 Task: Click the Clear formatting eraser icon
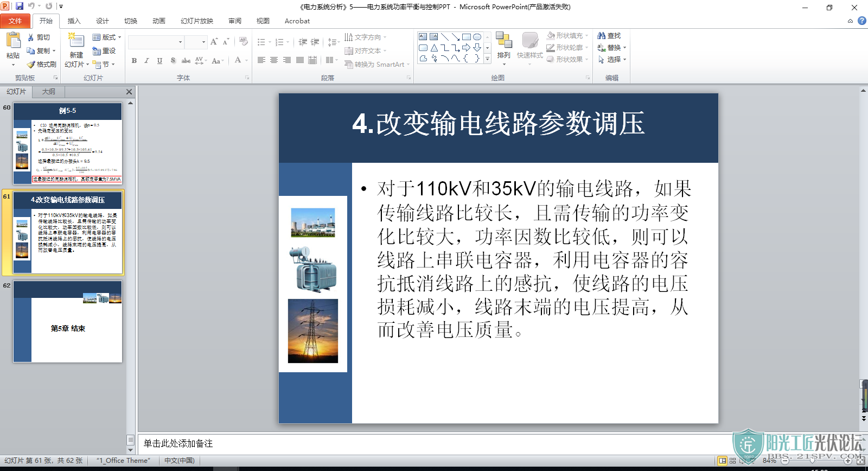243,42
